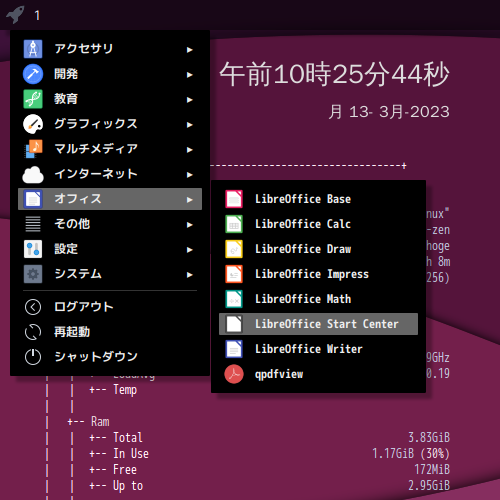The height and width of the screenshot is (500, 500).
Task: Click the LibreOffice Math teal icon
Action: 234,299
